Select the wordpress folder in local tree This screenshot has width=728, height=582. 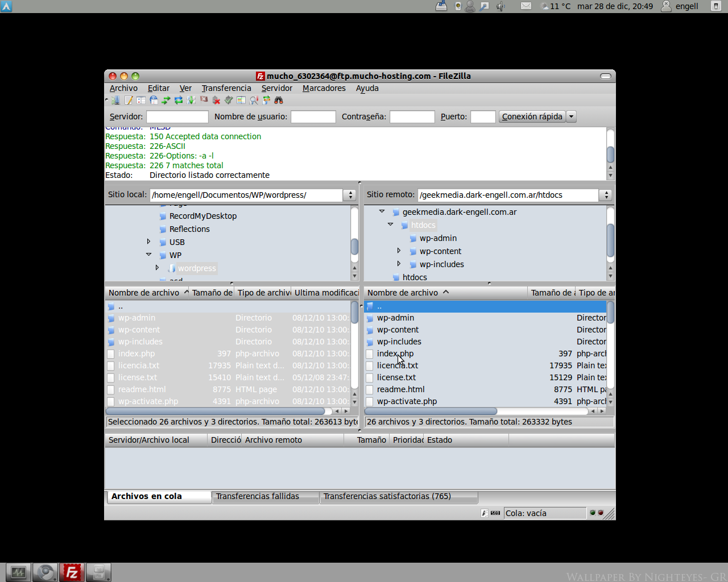(197, 268)
